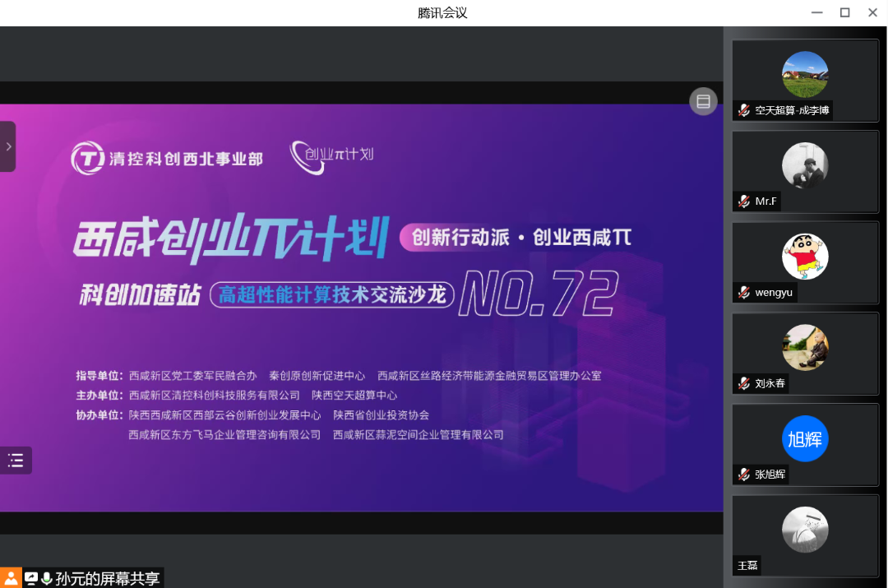The height and width of the screenshot is (588, 888).
Task: Unmute Mr.F's microphone
Action: click(742, 201)
